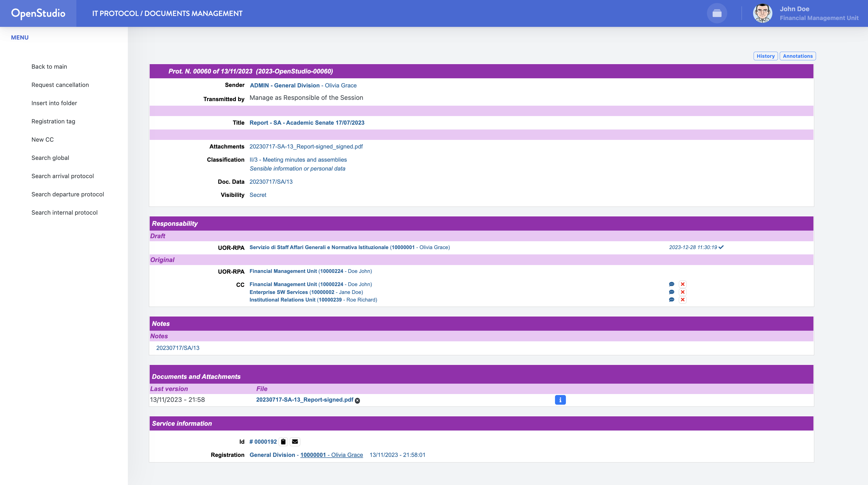Open comment icon for Enterprise SW Services
The width and height of the screenshot is (868, 485).
[x=672, y=292]
